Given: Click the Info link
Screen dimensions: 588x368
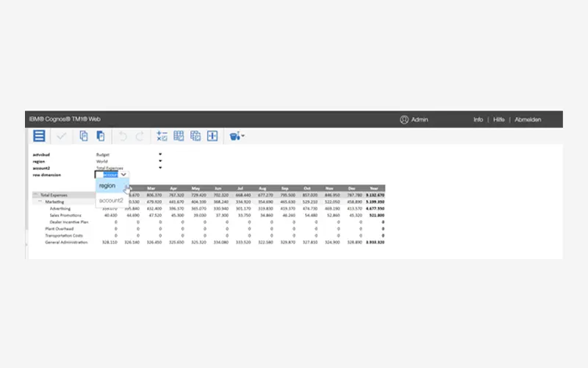Looking at the screenshot, I should click(478, 119).
